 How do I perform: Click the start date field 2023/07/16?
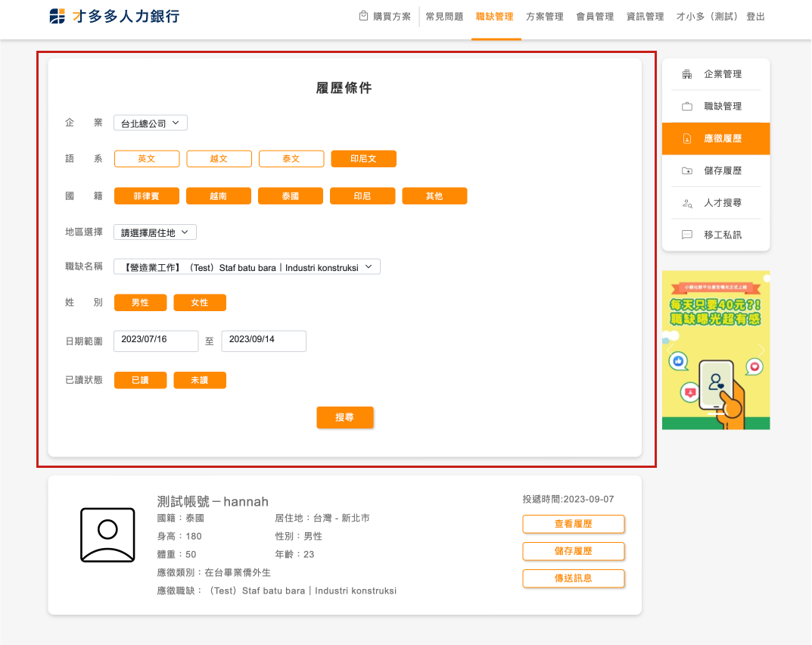[x=156, y=341]
